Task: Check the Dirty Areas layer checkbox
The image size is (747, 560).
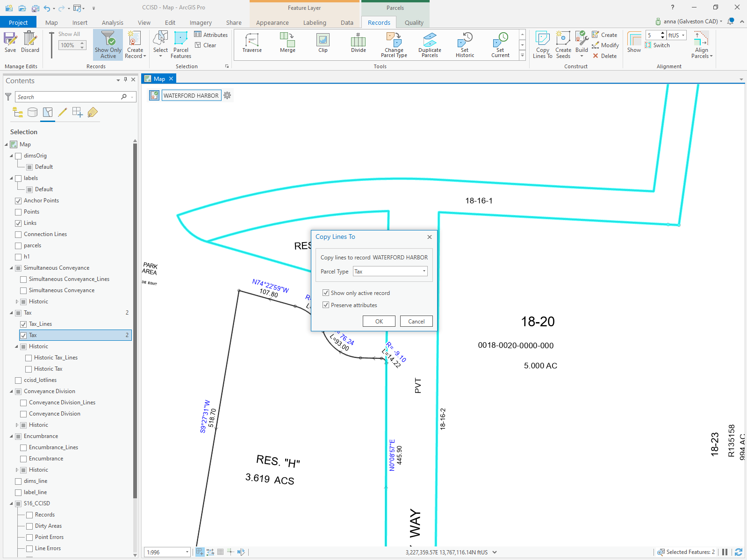Action: tap(29, 526)
